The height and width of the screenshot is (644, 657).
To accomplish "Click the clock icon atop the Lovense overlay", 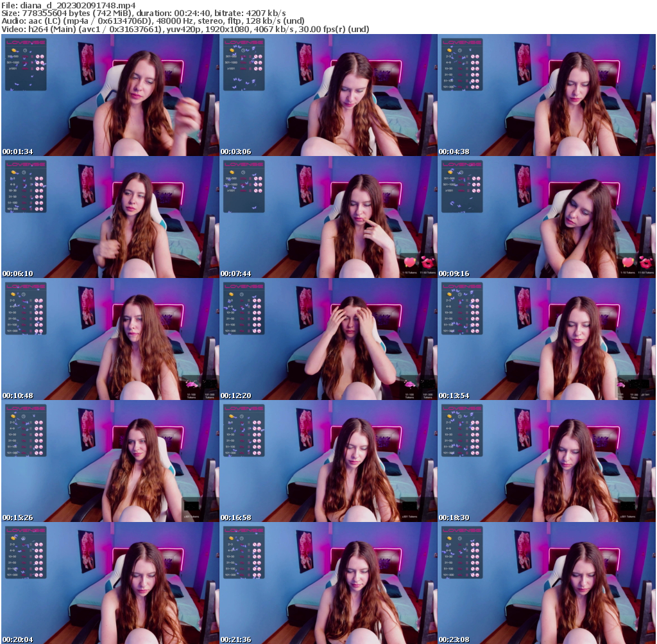I will pos(25,50).
